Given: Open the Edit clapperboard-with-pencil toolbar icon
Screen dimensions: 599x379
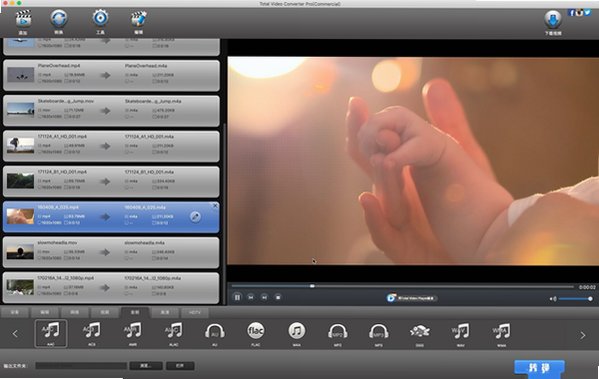Looking at the screenshot, I should 138,19.
